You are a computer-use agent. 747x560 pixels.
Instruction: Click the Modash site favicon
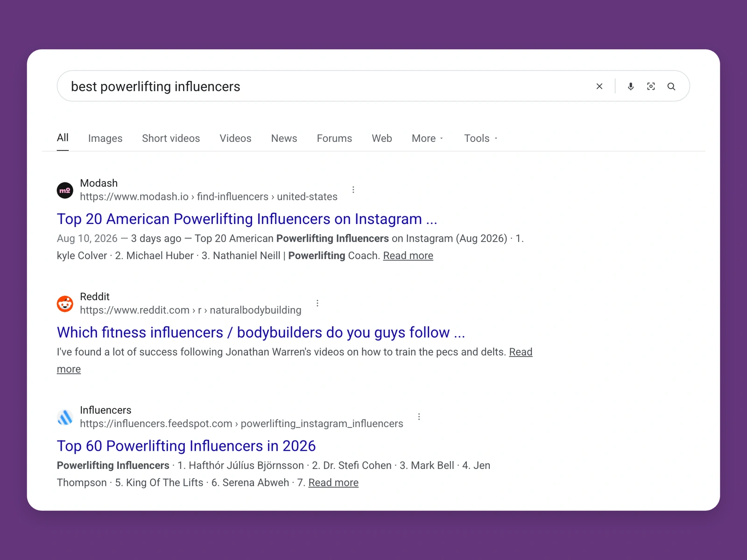click(x=65, y=190)
